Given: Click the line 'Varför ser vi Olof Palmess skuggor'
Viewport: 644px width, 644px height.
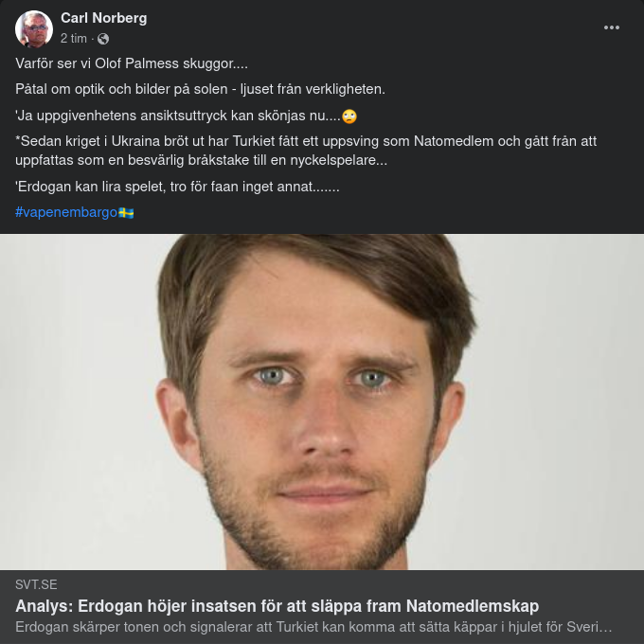Looking at the screenshot, I should 132,63.
